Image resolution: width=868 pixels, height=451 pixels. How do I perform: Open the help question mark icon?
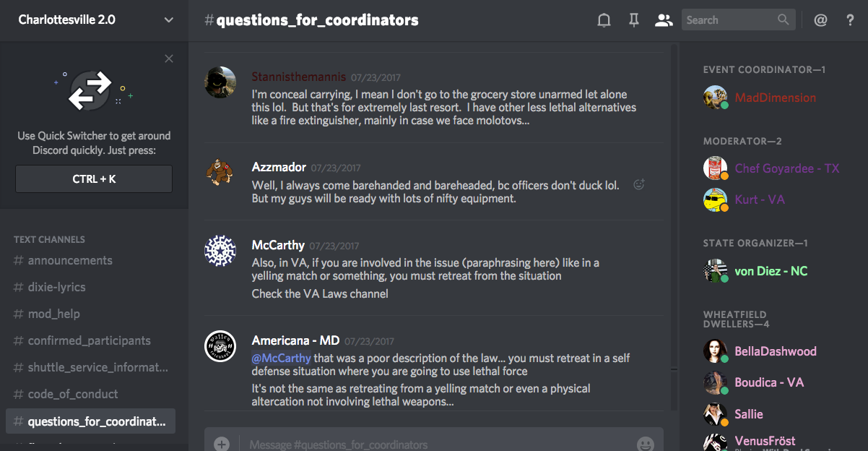coord(850,20)
